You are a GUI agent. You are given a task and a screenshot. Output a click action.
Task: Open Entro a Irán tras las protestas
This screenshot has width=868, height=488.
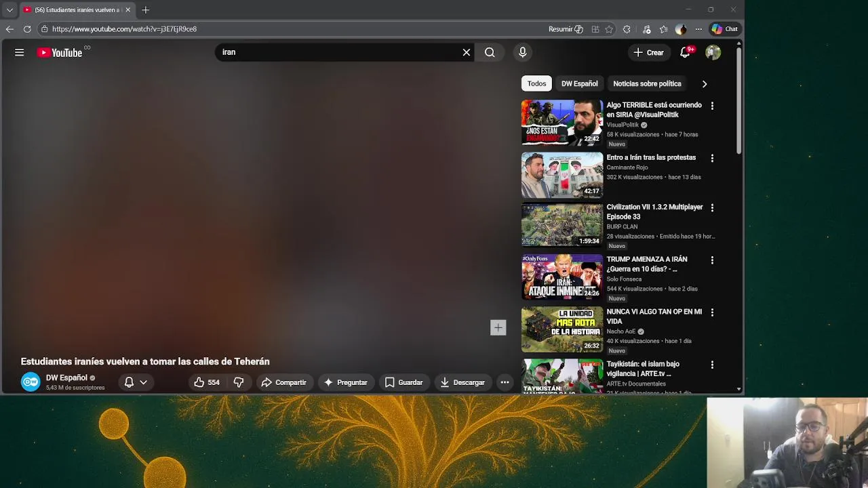651,157
